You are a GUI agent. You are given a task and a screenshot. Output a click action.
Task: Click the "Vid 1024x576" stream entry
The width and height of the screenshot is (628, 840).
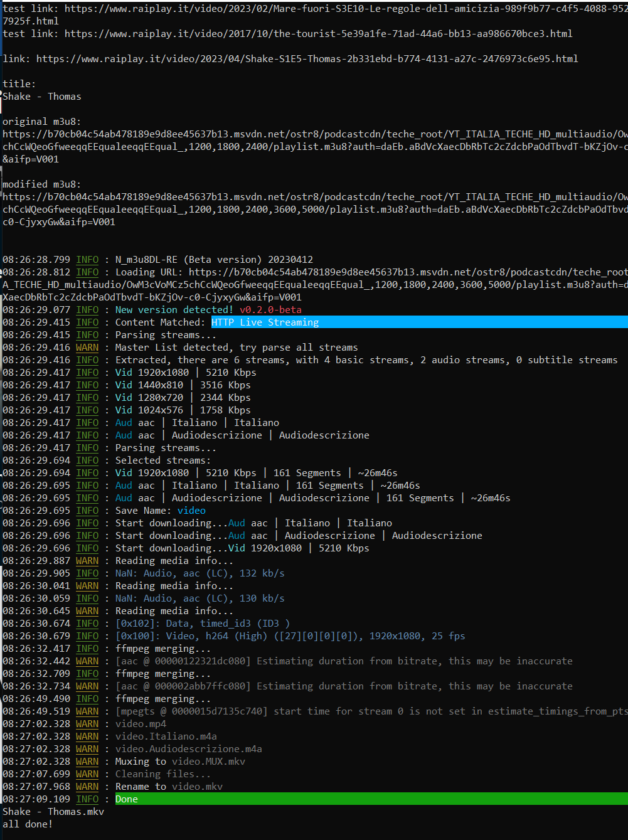click(149, 410)
